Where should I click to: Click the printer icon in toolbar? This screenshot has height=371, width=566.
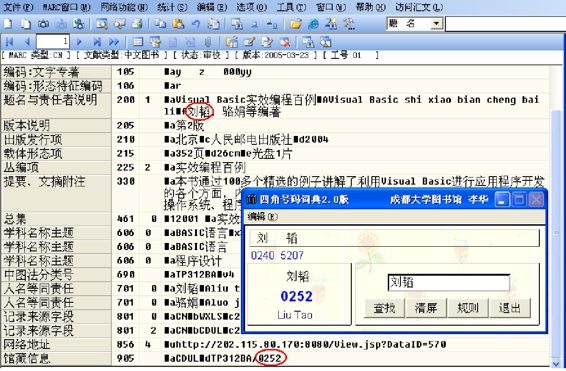click(137, 24)
